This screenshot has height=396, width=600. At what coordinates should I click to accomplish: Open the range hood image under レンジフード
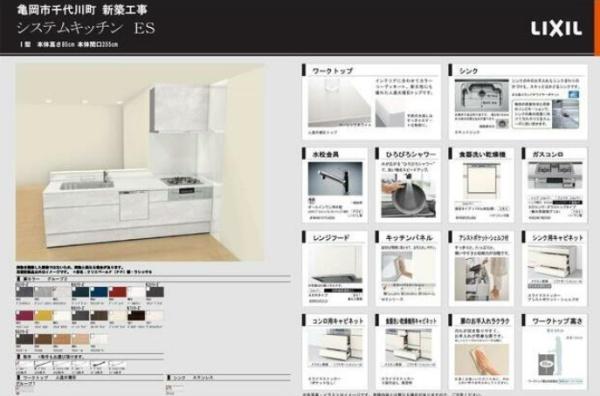pos(335,264)
